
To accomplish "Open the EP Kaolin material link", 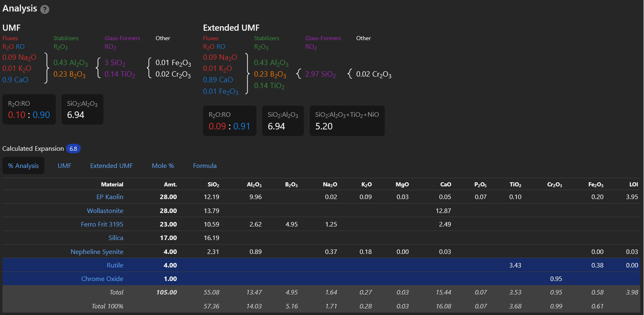I will [110, 197].
